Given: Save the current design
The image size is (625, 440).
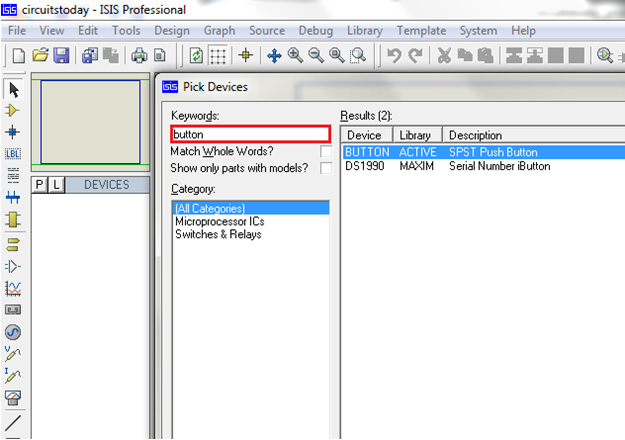Looking at the screenshot, I should (61, 55).
